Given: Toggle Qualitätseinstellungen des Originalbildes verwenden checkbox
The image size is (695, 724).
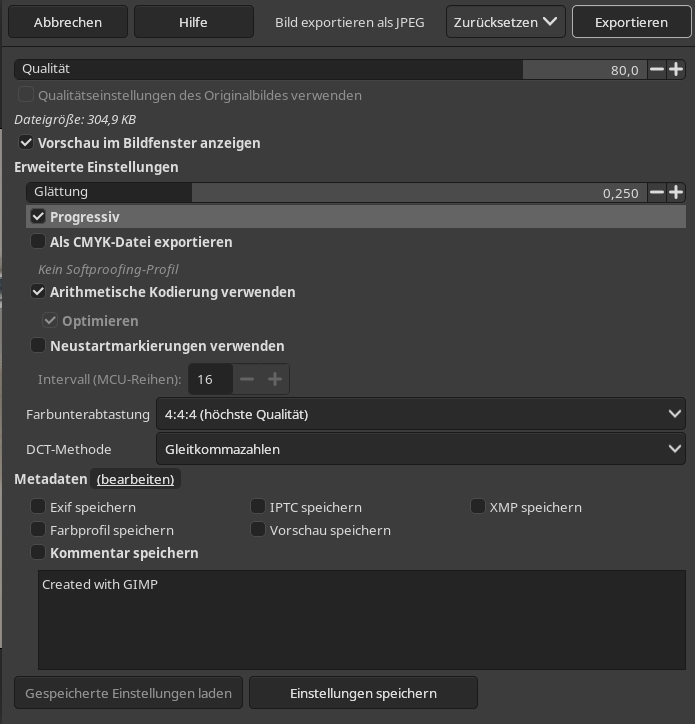Looking at the screenshot, I should coord(26,95).
